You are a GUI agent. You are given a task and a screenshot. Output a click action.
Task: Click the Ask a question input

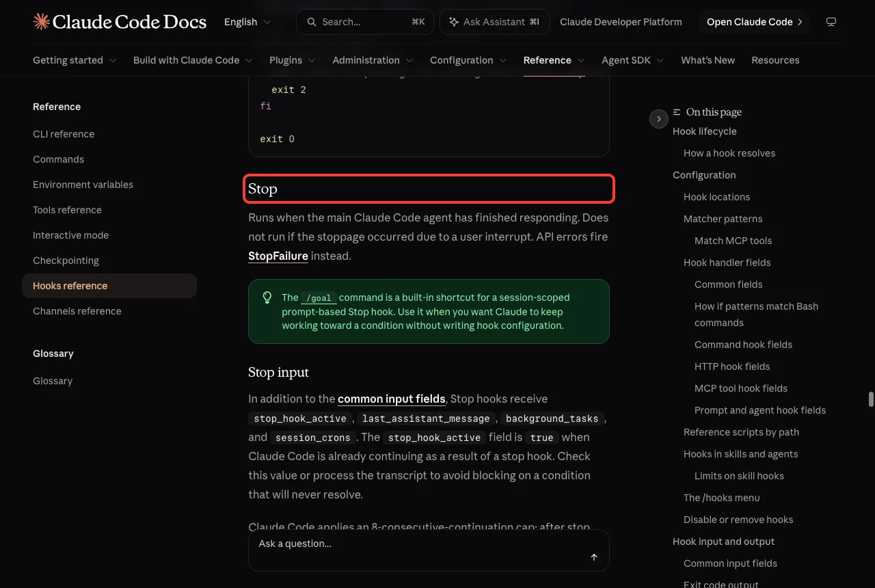click(x=429, y=550)
